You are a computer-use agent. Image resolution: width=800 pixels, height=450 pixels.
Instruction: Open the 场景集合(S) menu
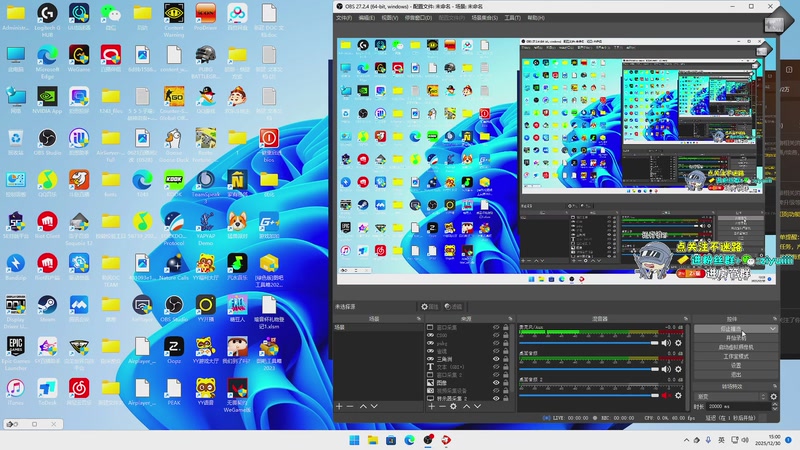click(x=484, y=18)
